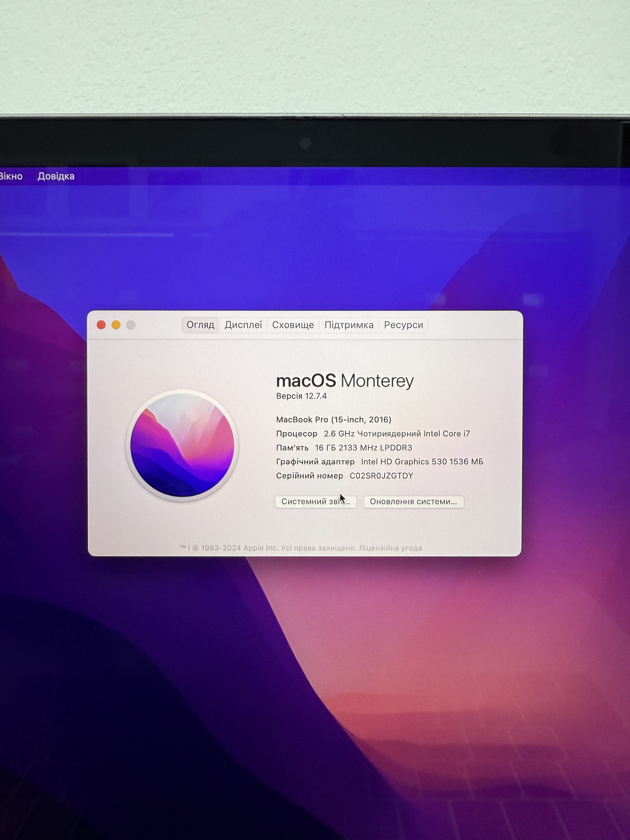Click the Версія 12.7.4 text
Viewport: 630px width, 840px height.
[302, 396]
